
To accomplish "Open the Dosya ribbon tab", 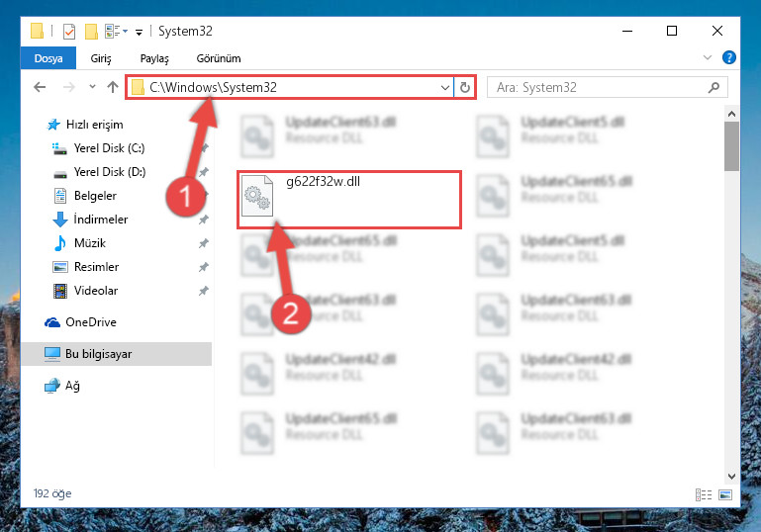I will click(x=48, y=58).
